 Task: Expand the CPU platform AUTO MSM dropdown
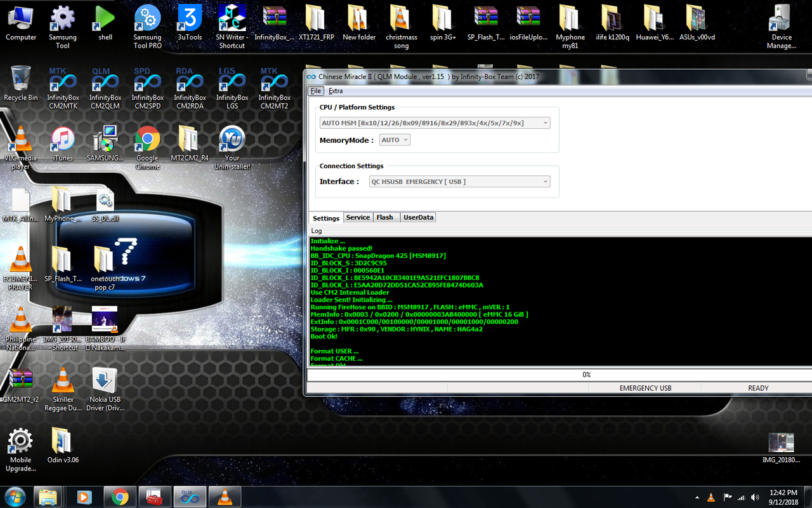click(x=435, y=123)
